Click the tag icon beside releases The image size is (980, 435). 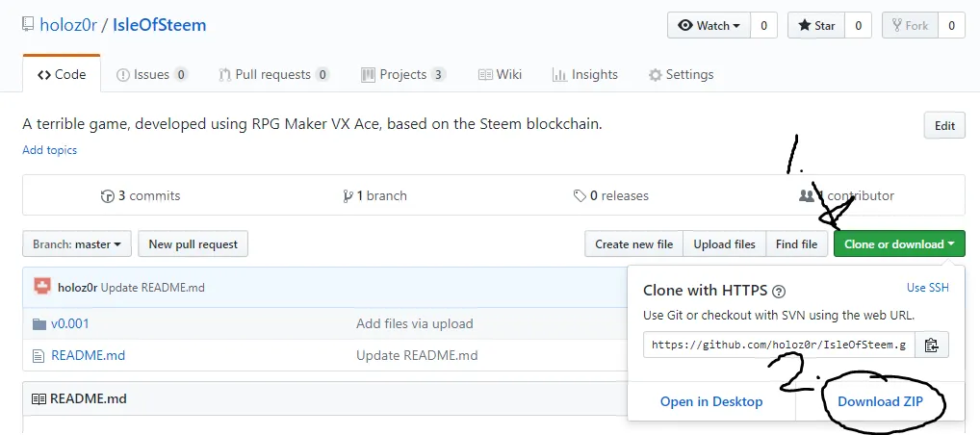coord(580,196)
